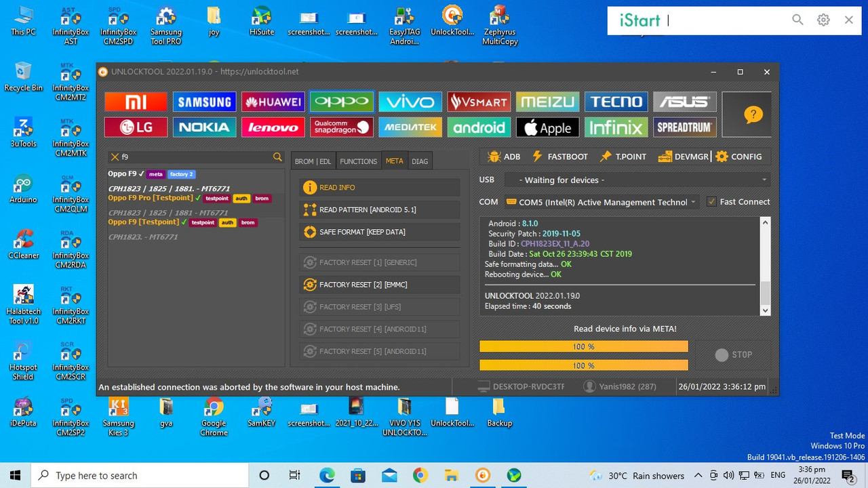
Task: Toggle the Fast Connect checkbox
Action: click(x=711, y=202)
